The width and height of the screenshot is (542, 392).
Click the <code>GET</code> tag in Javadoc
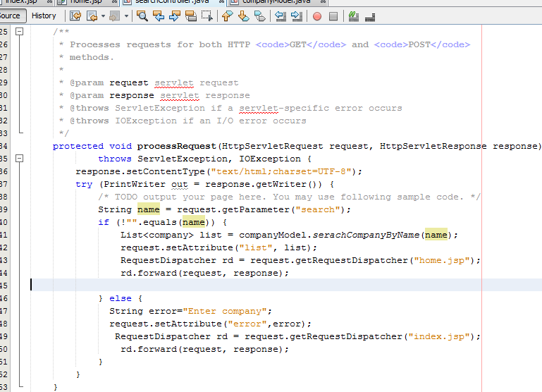(x=301, y=44)
